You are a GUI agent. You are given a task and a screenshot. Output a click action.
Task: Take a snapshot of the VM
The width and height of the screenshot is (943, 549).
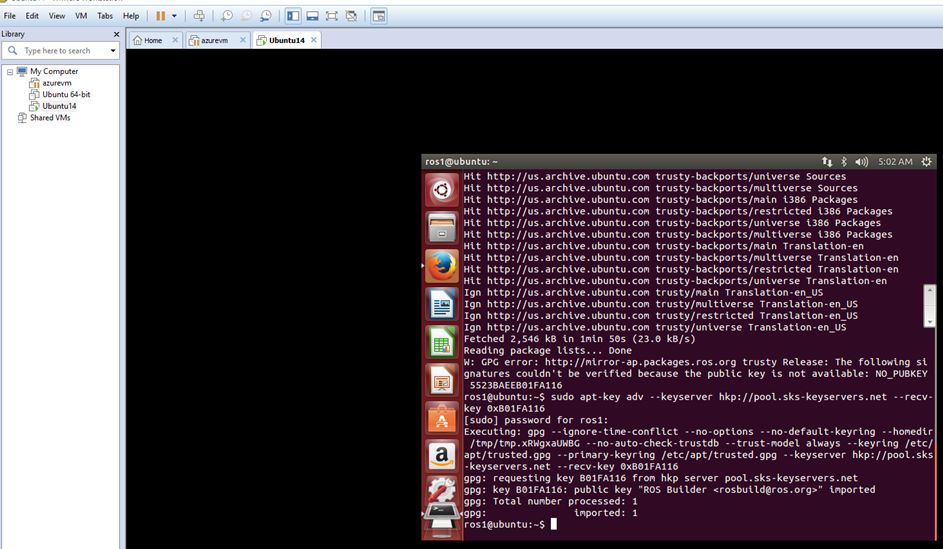[227, 16]
